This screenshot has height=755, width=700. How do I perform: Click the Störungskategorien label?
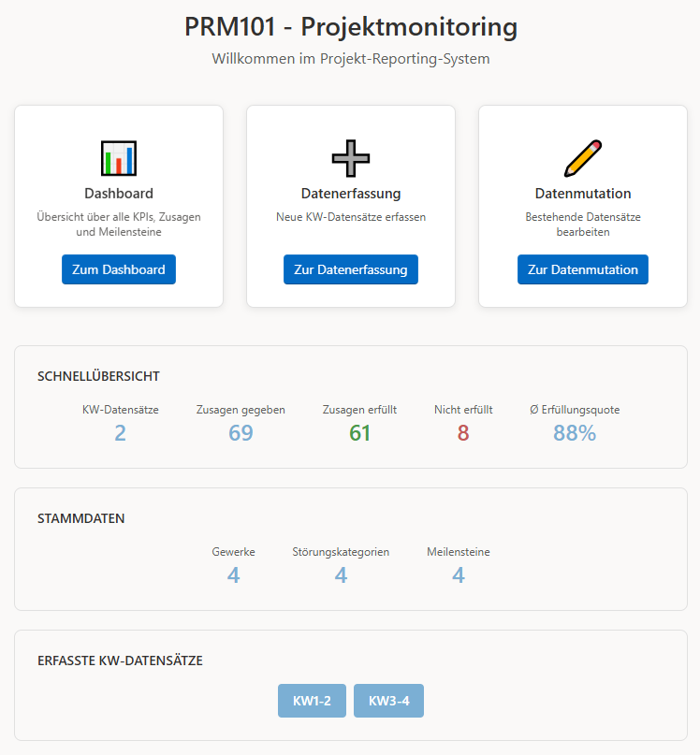(x=341, y=552)
